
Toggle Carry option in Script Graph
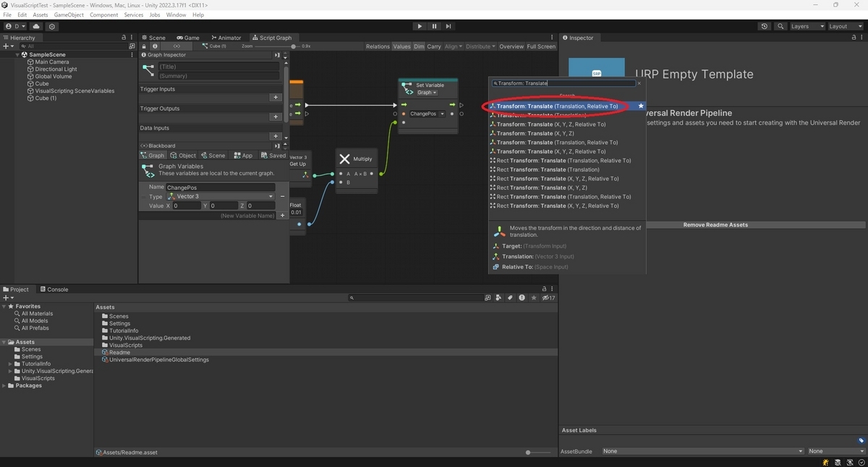tap(434, 46)
